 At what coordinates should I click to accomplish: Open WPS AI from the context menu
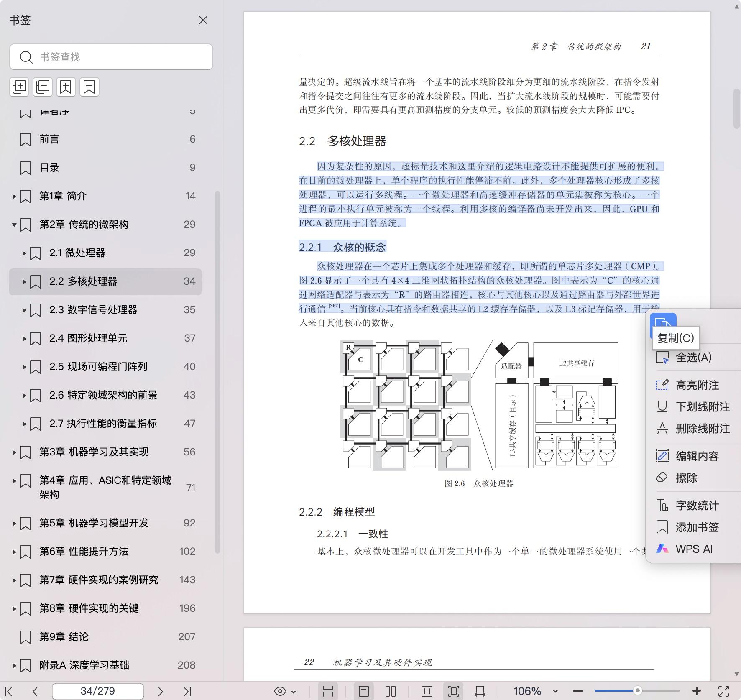pyautogui.click(x=694, y=549)
